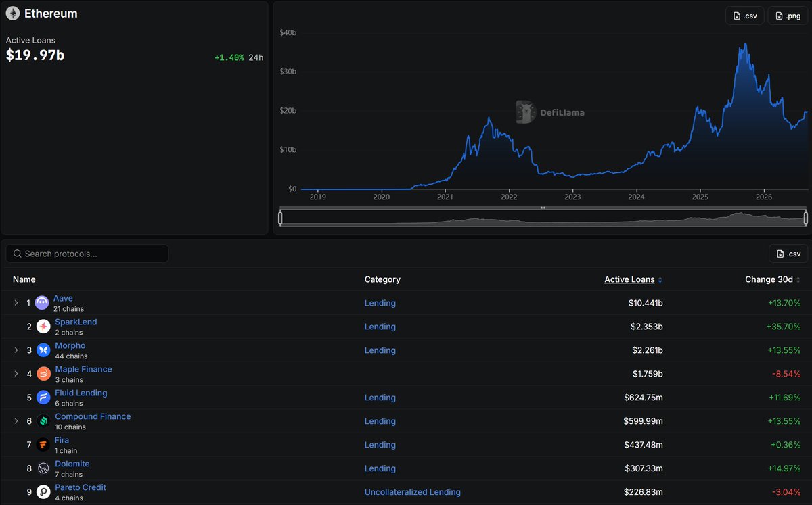
Task: Download chart as .csv
Action: [x=745, y=16]
